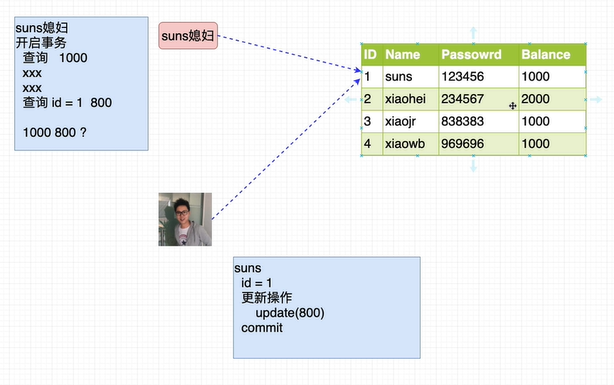Click the balance cell showing 2000
614x385 pixels.
tap(552, 99)
